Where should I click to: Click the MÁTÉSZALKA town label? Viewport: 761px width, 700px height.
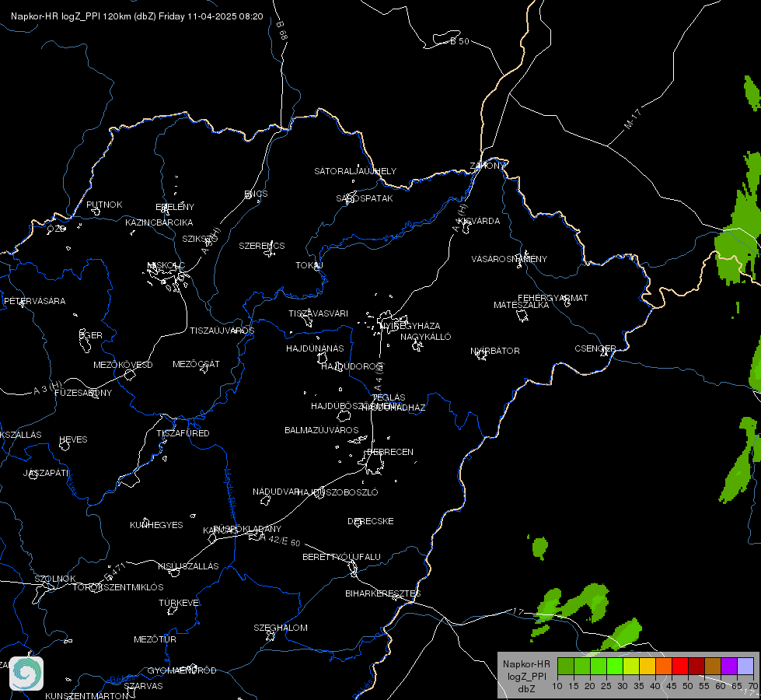pyautogui.click(x=522, y=305)
